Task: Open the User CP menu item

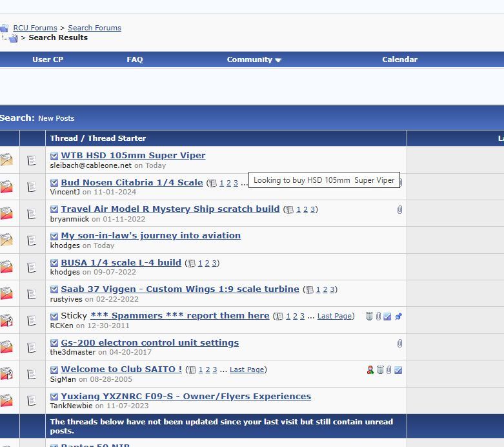Action: point(48,59)
